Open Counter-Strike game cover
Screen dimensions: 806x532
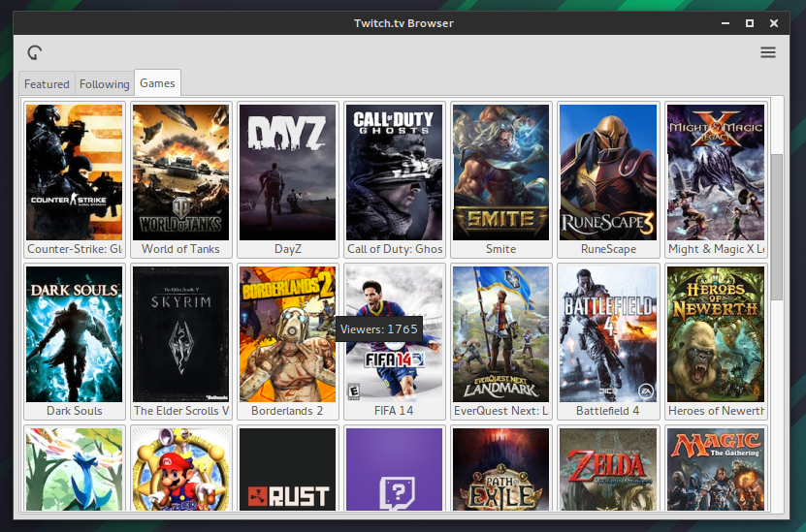tap(75, 172)
